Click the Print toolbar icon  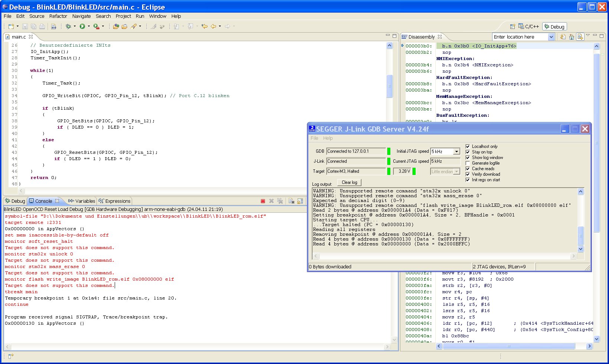[x=42, y=26]
